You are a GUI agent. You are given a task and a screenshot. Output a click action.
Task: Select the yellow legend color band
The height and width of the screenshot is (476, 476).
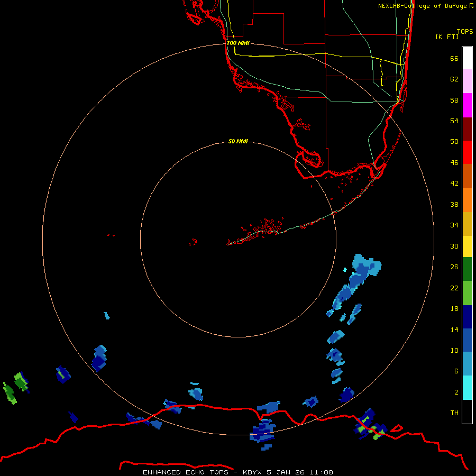(x=467, y=246)
